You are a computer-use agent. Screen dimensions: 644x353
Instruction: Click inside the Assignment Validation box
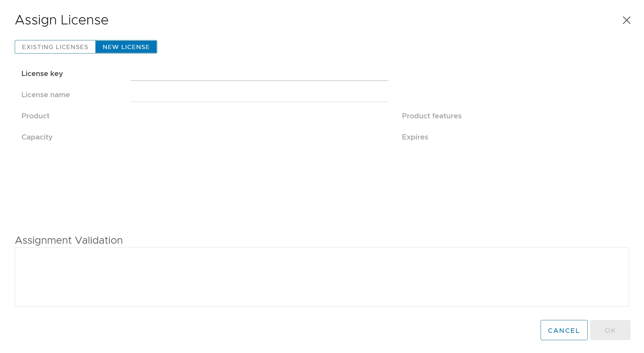(322, 277)
